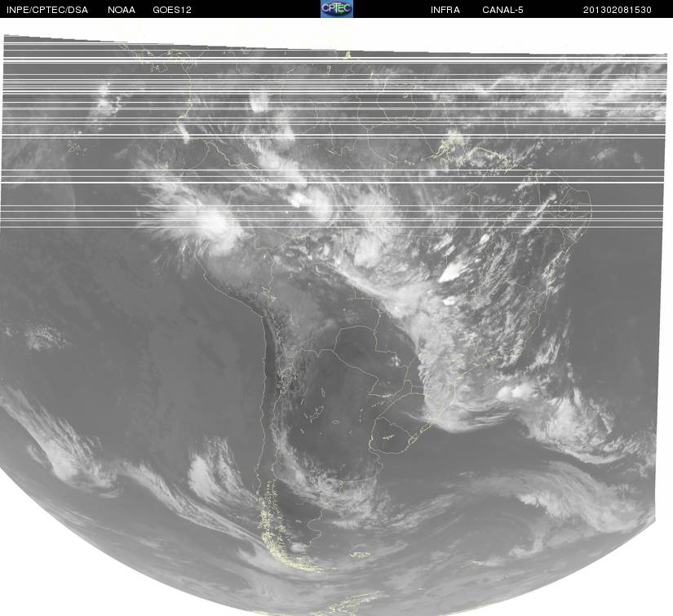Click the CANAL-5 channel label

click(x=503, y=10)
